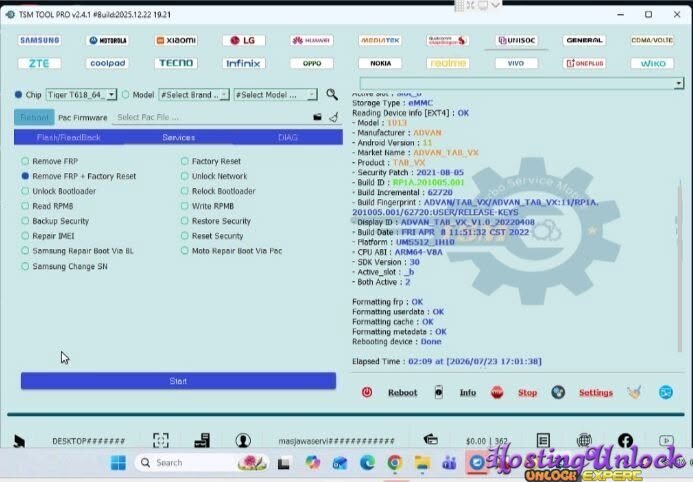693x482 pixels.
Task: Expand the dropdown above the log panel
Action: pos(678,83)
